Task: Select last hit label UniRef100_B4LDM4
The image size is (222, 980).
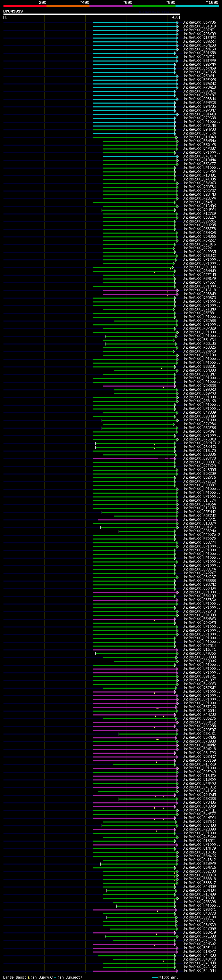Action: pyautogui.click(x=199, y=971)
